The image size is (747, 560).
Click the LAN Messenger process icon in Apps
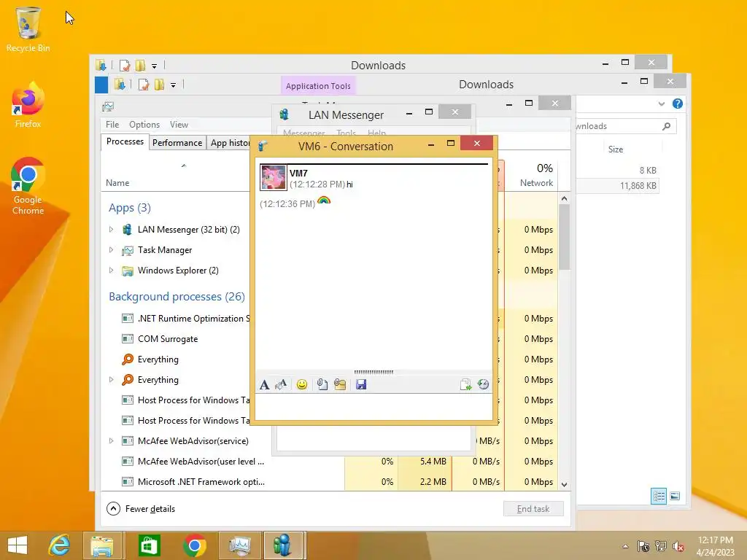pyautogui.click(x=127, y=230)
